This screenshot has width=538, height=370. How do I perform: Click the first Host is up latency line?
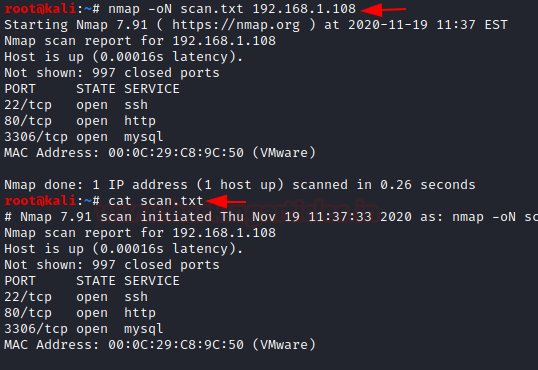(124, 57)
